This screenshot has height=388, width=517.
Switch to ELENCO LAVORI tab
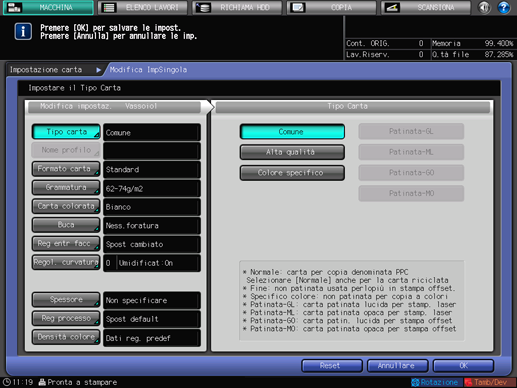tap(143, 7)
